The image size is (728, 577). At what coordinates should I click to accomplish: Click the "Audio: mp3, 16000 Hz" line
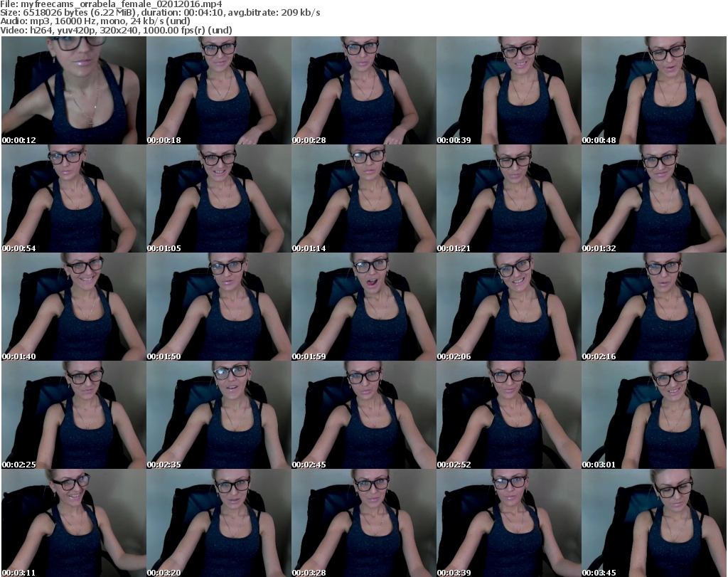pyautogui.click(x=95, y=21)
